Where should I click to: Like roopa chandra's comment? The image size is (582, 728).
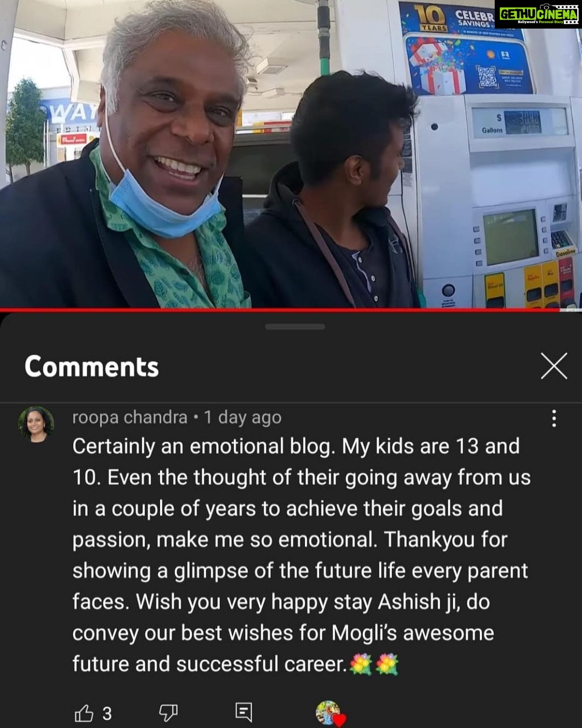tap(84, 713)
